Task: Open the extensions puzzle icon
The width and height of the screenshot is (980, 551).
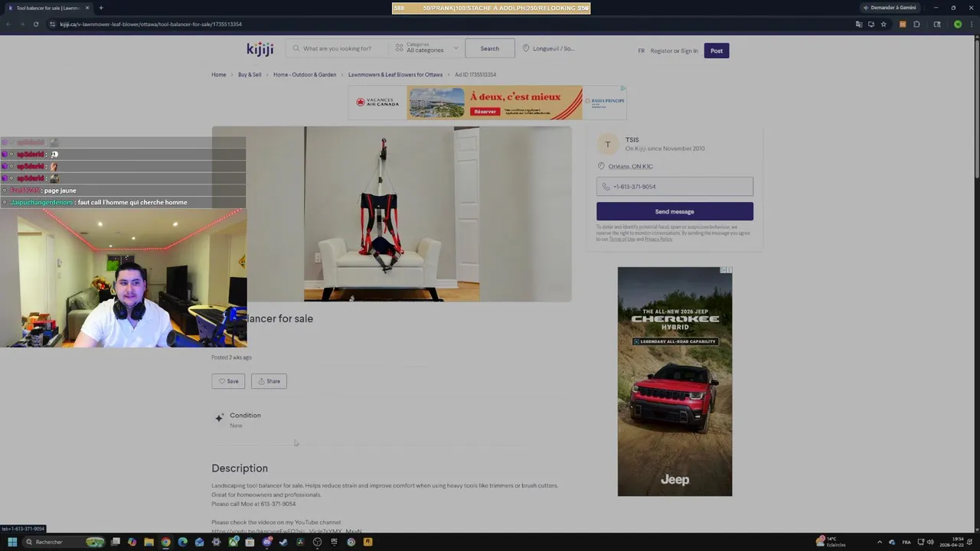Action: click(x=916, y=24)
